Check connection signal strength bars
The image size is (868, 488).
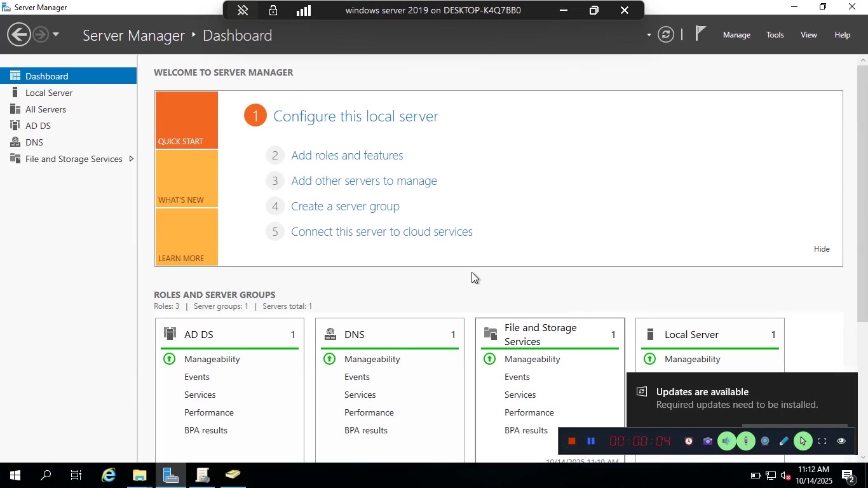[304, 10]
